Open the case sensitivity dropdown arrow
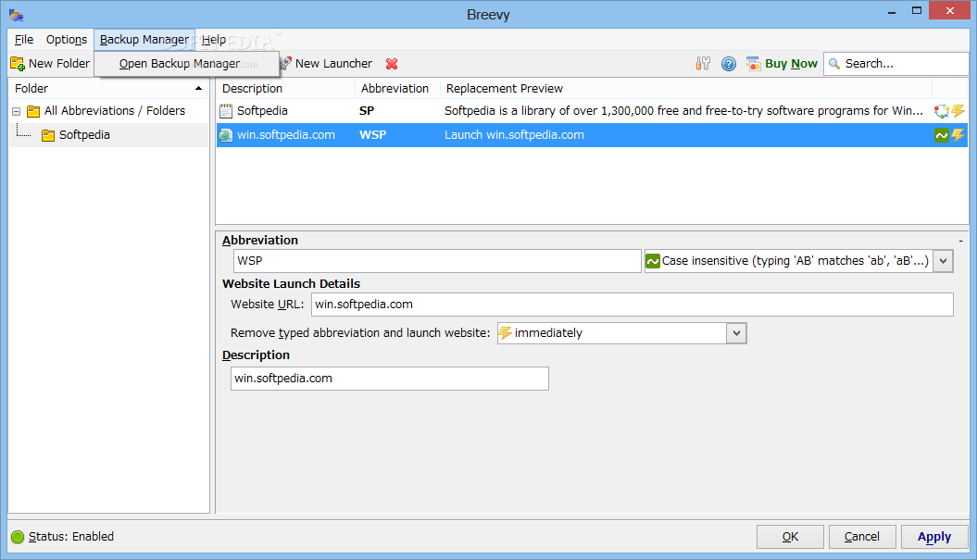 pos(944,261)
